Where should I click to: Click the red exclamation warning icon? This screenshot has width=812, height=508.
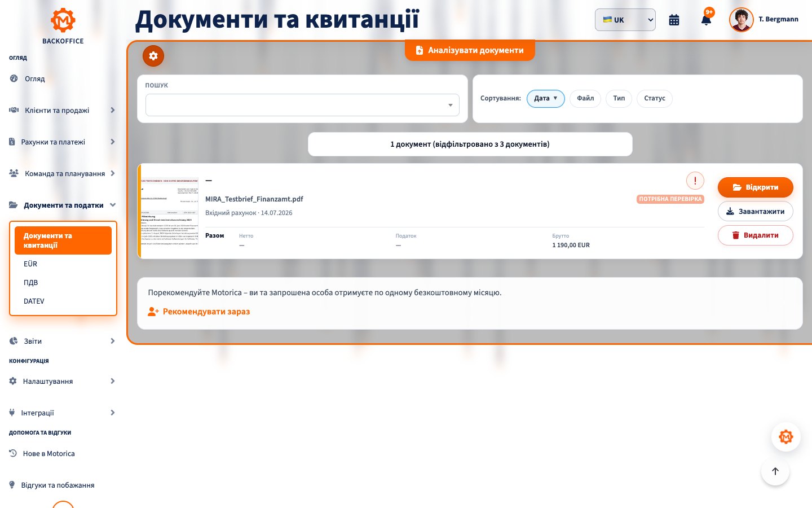(695, 181)
